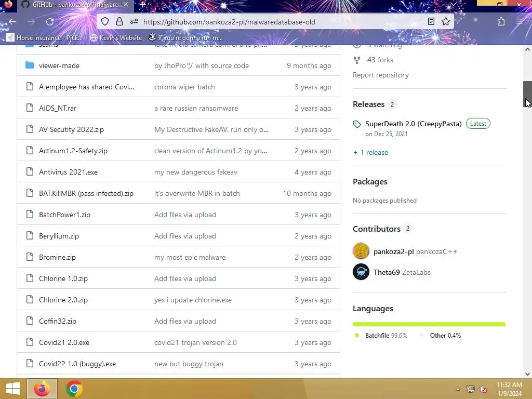The width and height of the screenshot is (532, 399).
Task: Open Chlorine 2.0.zip file
Action: coord(63,300)
